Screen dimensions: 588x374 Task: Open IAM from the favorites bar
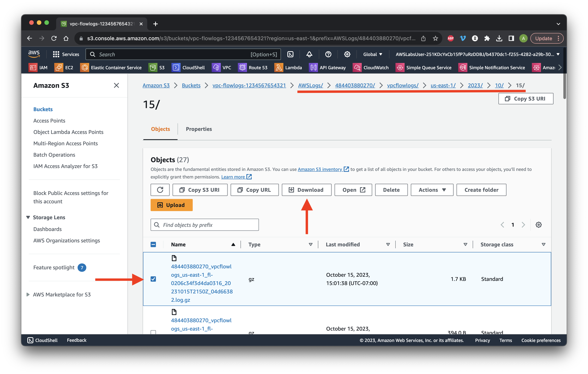pos(38,68)
